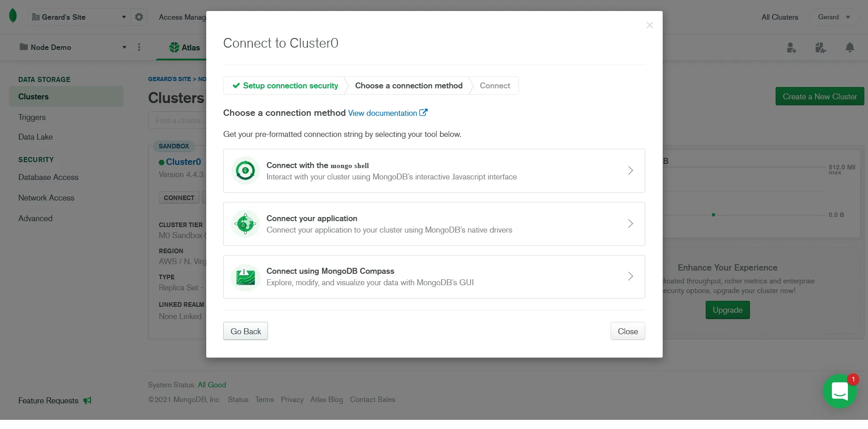Select the Atlas tab
This screenshot has width=868, height=429.
pos(185,47)
